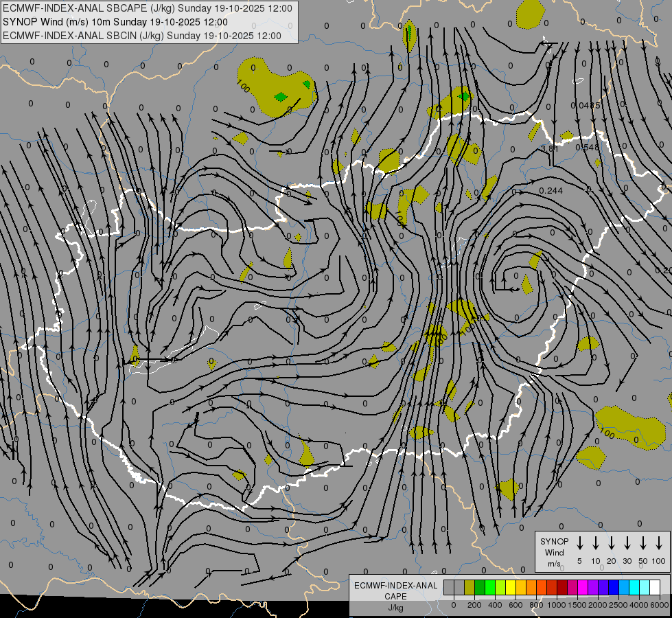Image resolution: width=672 pixels, height=618 pixels.
Task: Click the '800' colorbar tick label
Action: click(x=536, y=605)
